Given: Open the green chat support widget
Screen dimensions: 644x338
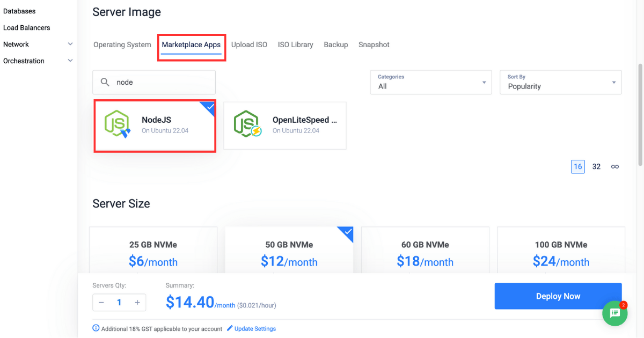Looking at the screenshot, I should [615, 313].
